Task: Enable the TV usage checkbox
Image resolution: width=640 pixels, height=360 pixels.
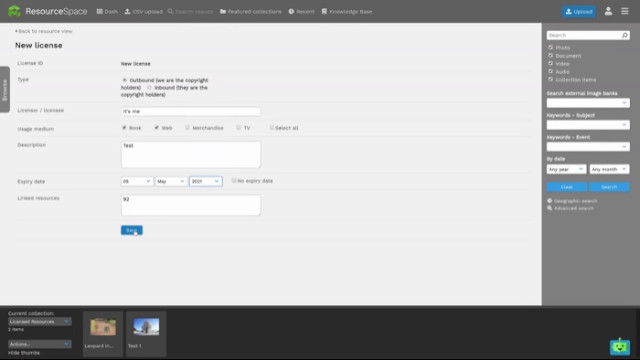Action: point(238,128)
